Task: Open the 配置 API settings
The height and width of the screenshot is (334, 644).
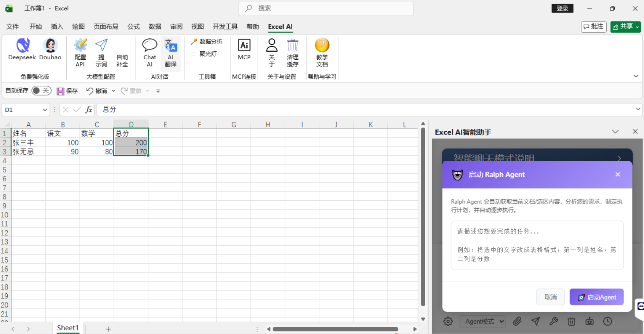Action: coord(80,53)
